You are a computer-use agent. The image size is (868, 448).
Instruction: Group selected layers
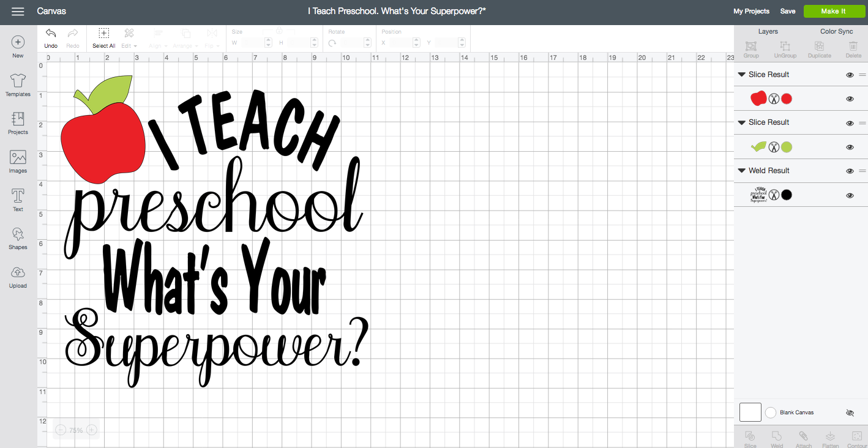pos(751,50)
